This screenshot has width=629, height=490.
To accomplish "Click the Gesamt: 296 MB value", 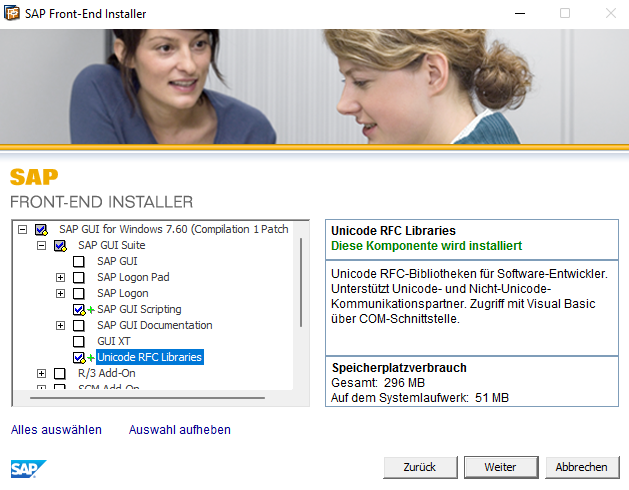I will click(378, 383).
